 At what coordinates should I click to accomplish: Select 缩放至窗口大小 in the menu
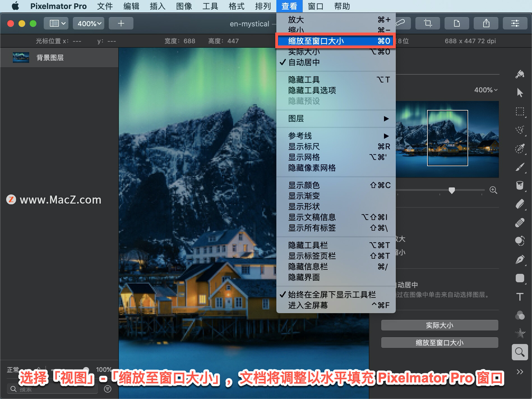point(336,41)
